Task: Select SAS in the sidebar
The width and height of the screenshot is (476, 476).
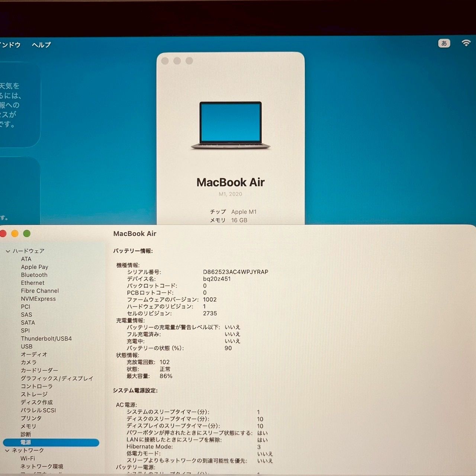Action: (26, 315)
